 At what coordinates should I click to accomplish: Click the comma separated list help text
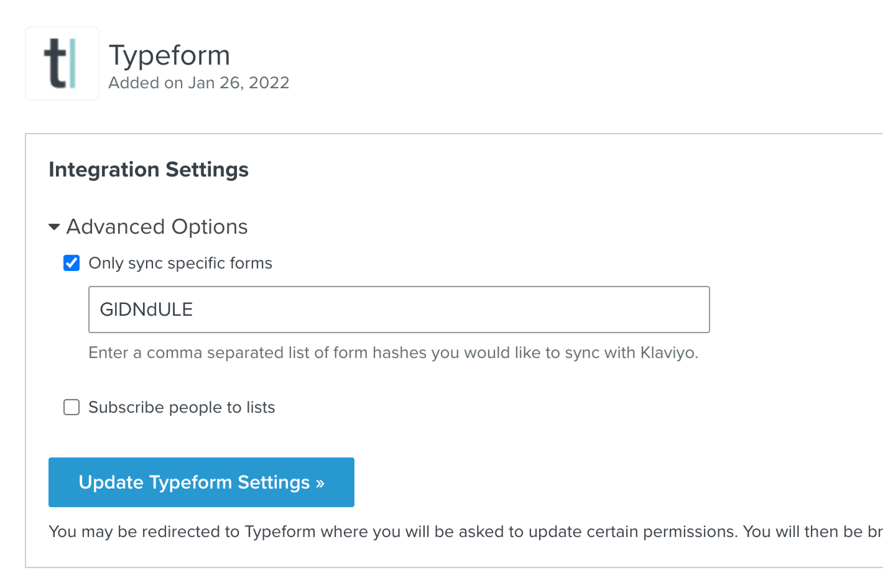(393, 353)
